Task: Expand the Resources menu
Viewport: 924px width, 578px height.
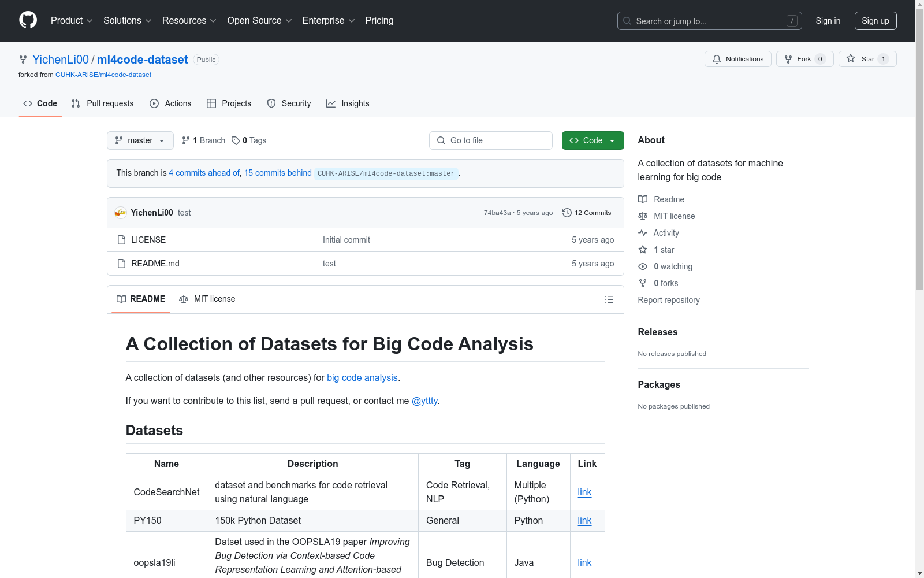Action: [x=189, y=21]
